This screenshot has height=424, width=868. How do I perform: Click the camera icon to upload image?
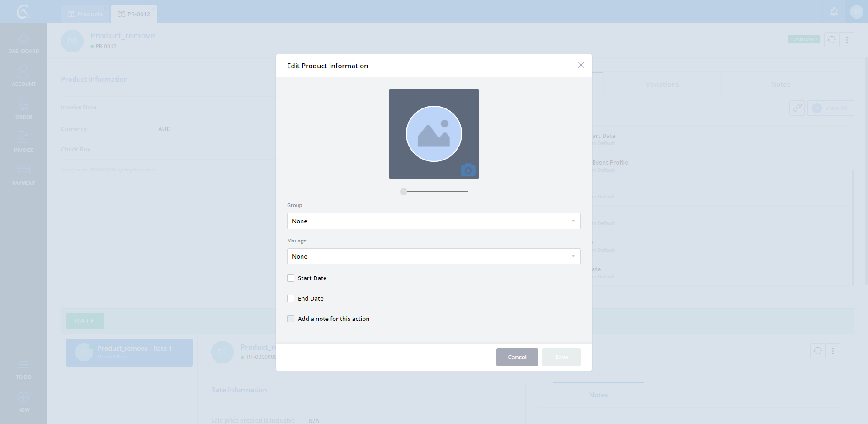click(468, 170)
